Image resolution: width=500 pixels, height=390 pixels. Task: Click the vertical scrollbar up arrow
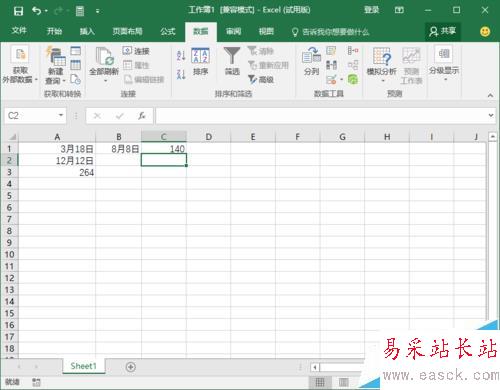(x=492, y=136)
